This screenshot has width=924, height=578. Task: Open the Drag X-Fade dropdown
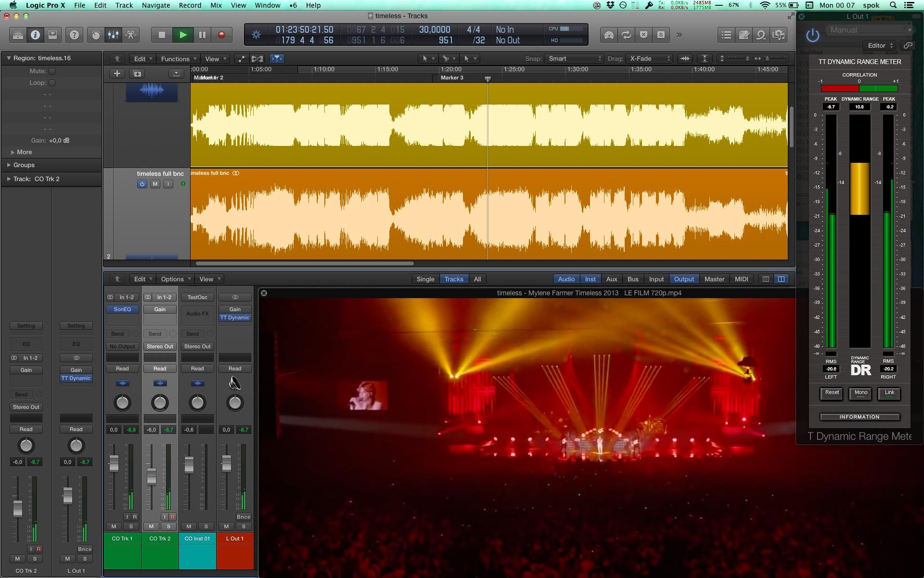click(649, 58)
